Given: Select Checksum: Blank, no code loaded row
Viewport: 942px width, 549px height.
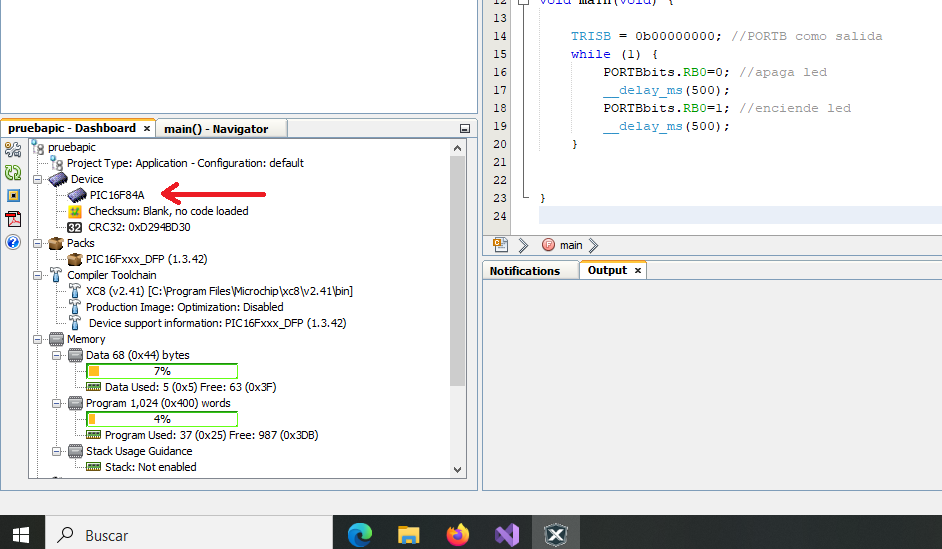Looking at the screenshot, I should (168, 211).
